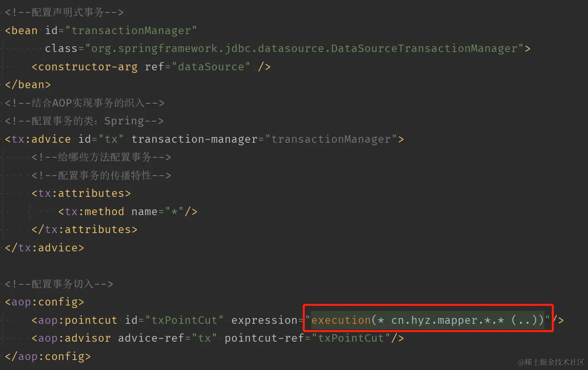Click the id="tx" value in tx:advice
Image resolution: width=588 pixels, height=370 pixels.
point(111,139)
